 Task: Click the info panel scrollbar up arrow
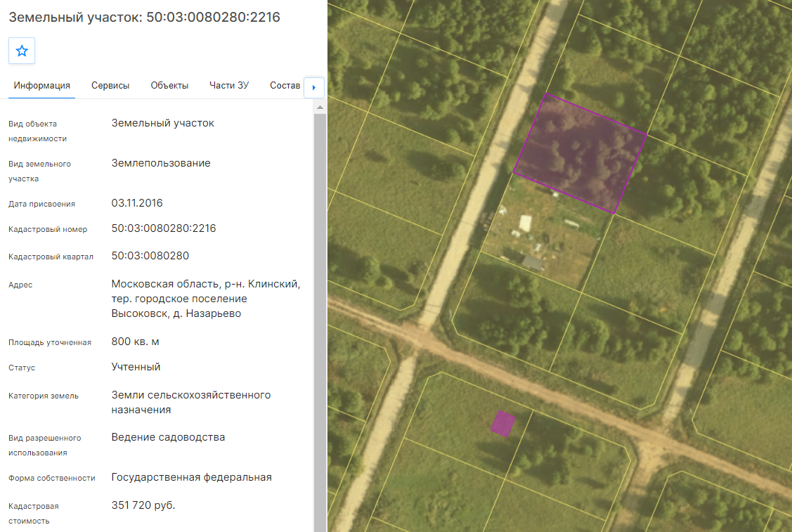point(320,107)
